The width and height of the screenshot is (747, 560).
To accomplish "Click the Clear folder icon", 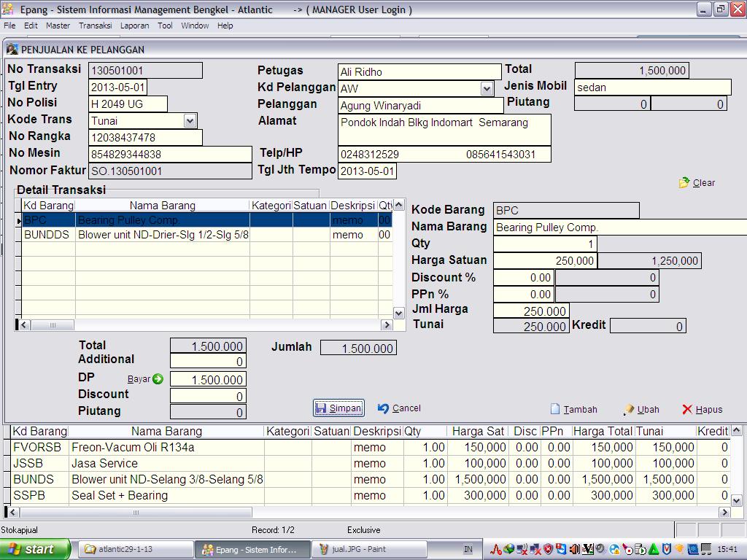I will tap(684, 183).
